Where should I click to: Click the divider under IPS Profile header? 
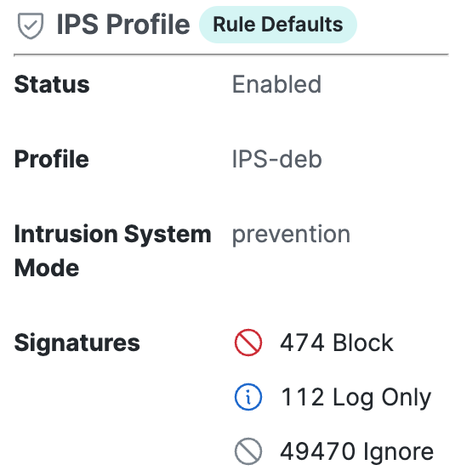pyautogui.click(x=231, y=55)
